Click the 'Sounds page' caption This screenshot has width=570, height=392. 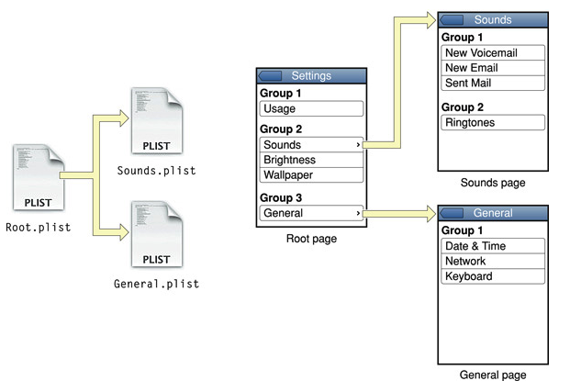(493, 183)
